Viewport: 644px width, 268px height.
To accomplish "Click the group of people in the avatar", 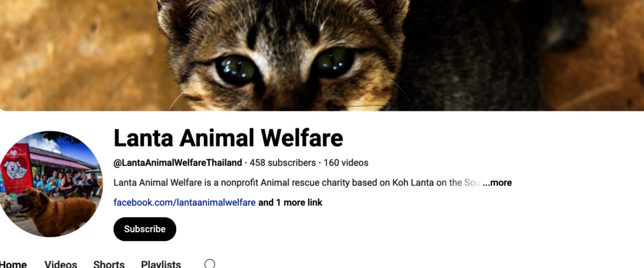I will coord(65,184).
